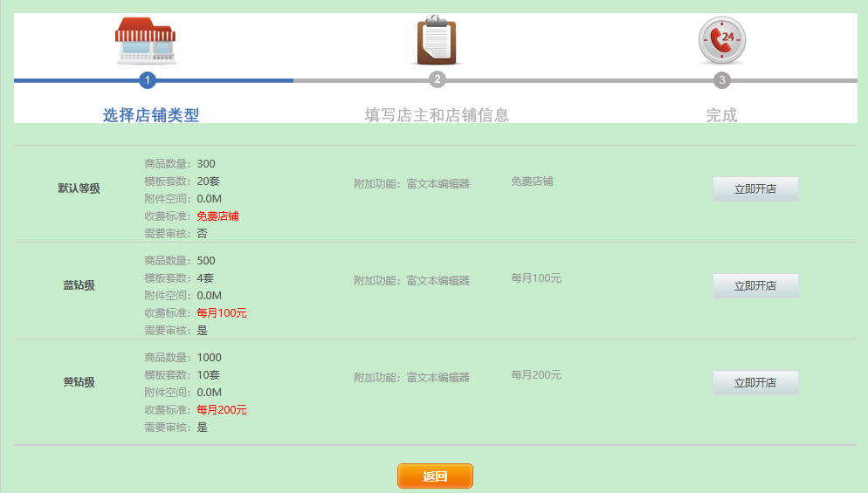Click the 24-hour phone clock icon
868x493 pixels.
[721, 40]
